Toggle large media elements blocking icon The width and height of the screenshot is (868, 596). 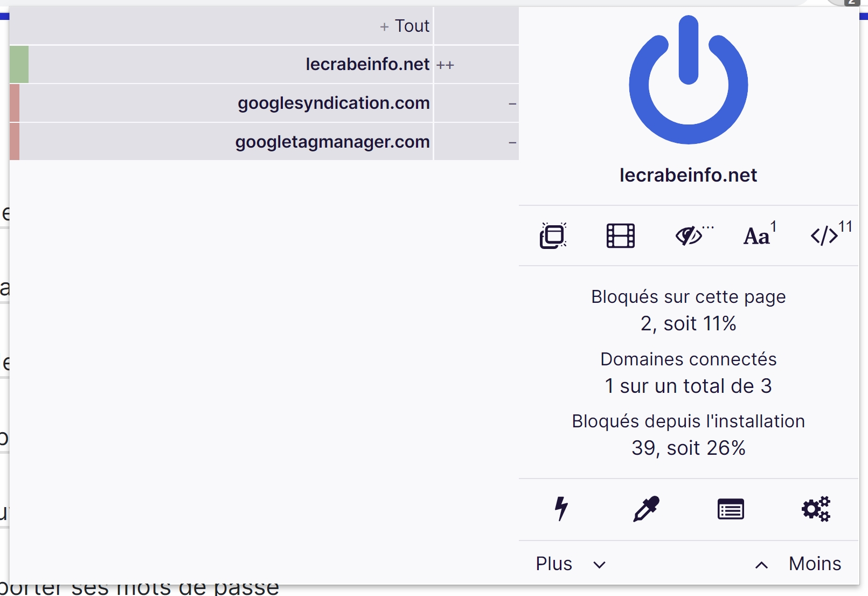pos(621,235)
